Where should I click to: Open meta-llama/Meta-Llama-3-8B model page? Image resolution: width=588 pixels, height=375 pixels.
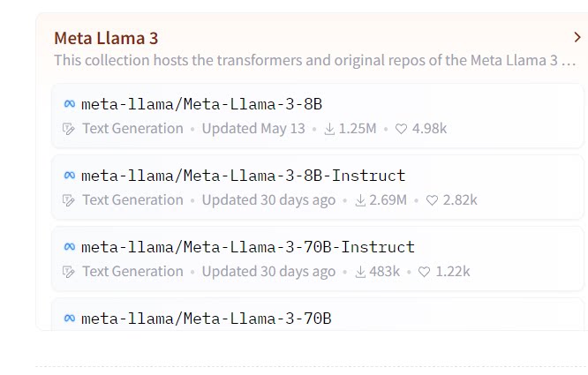[201, 103]
